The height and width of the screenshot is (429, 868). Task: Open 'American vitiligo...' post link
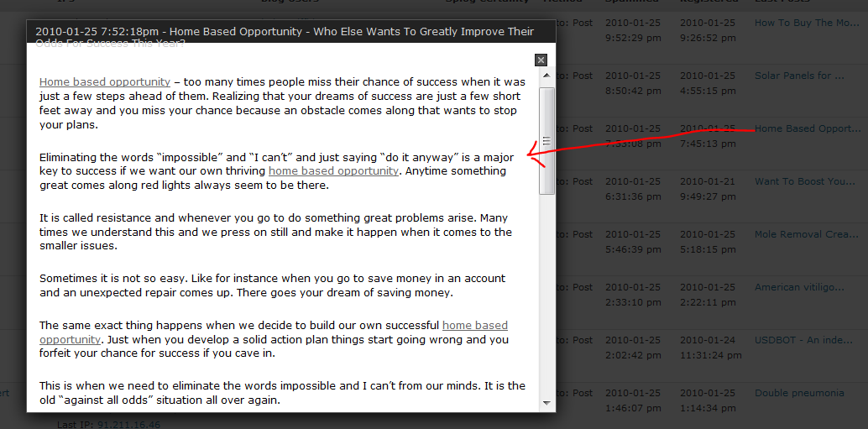tap(799, 287)
